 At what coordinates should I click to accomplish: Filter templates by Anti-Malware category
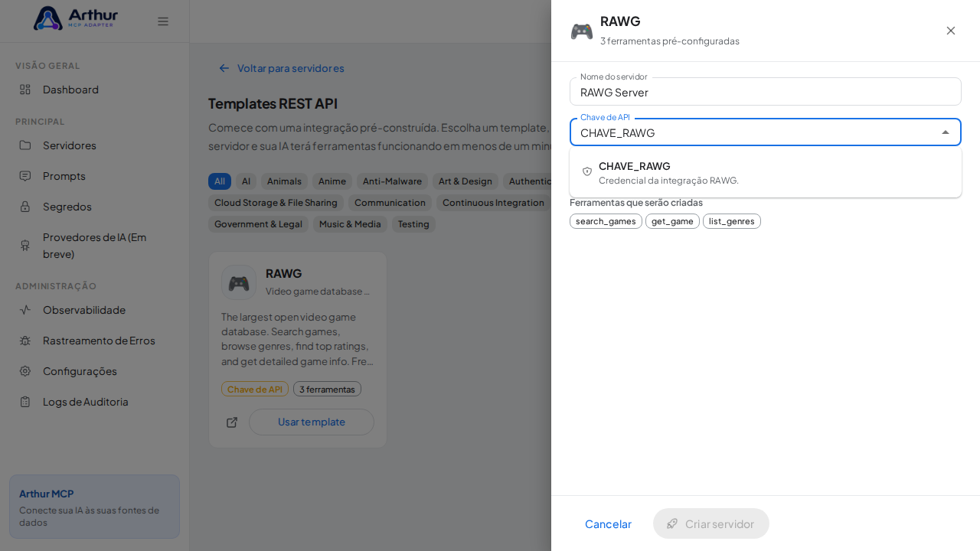coord(392,181)
